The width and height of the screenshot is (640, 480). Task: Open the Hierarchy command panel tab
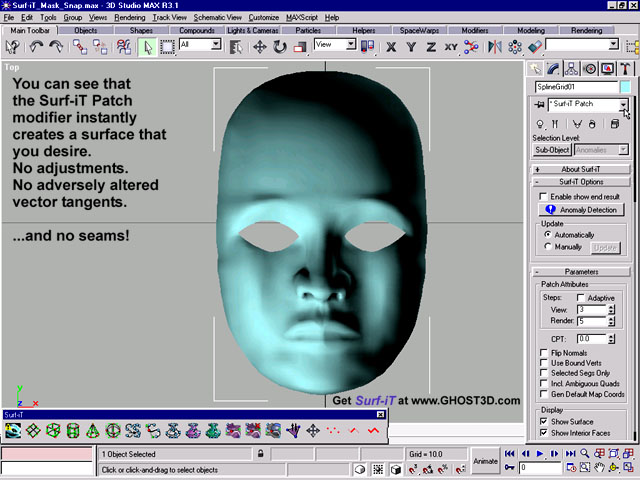[x=571, y=69]
